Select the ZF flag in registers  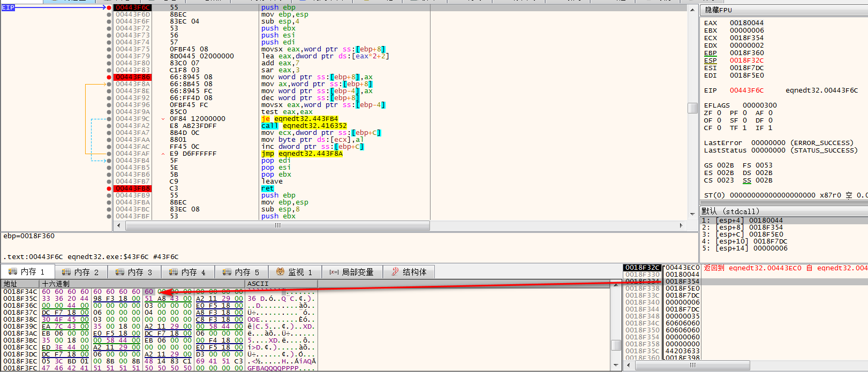712,113
